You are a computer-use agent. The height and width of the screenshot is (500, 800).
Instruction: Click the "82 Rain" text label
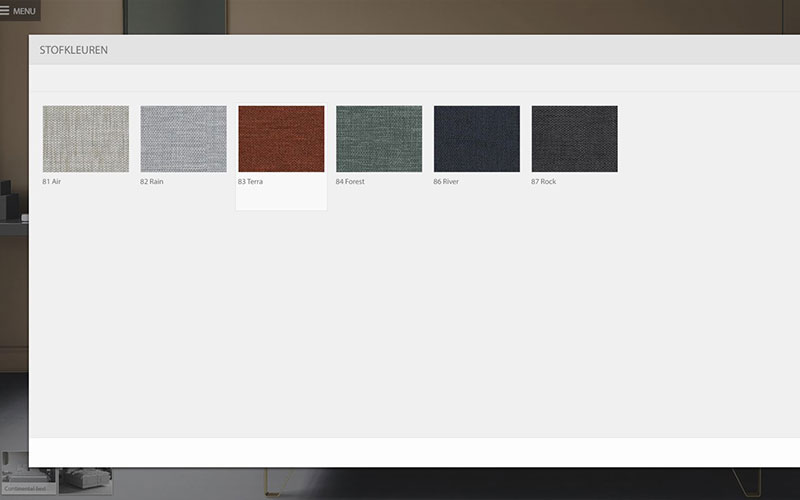(152, 182)
